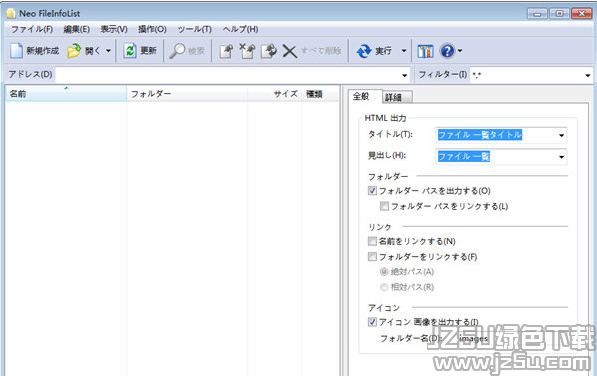Click the update item toolbar icon
Screen dimensions: 597x376
(x=269, y=51)
